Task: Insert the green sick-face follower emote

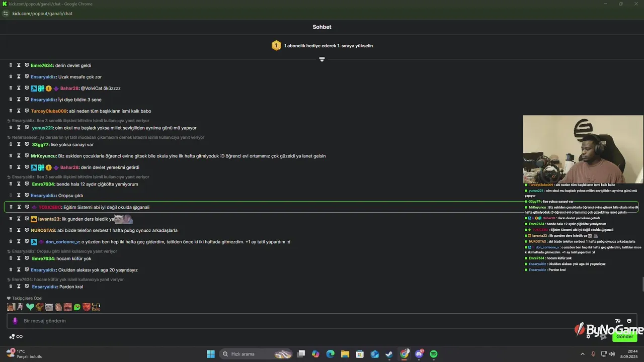Action: click(77, 307)
